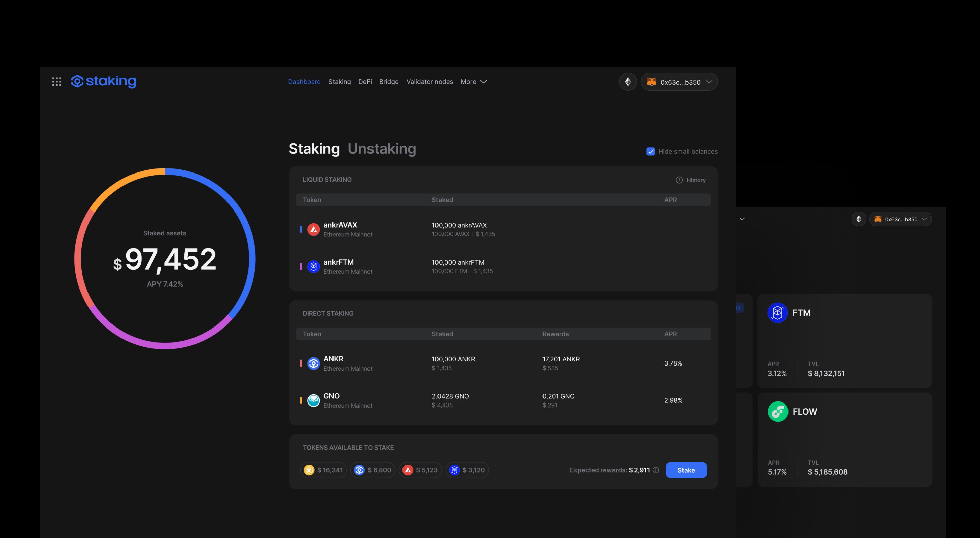Select the $ 5,123 AVAX token chip

pyautogui.click(x=420, y=470)
